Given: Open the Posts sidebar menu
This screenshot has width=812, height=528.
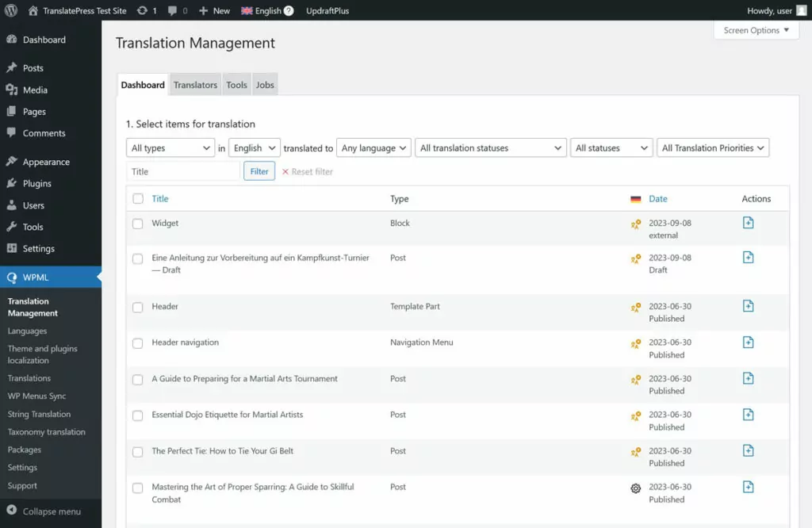Looking at the screenshot, I should point(33,68).
